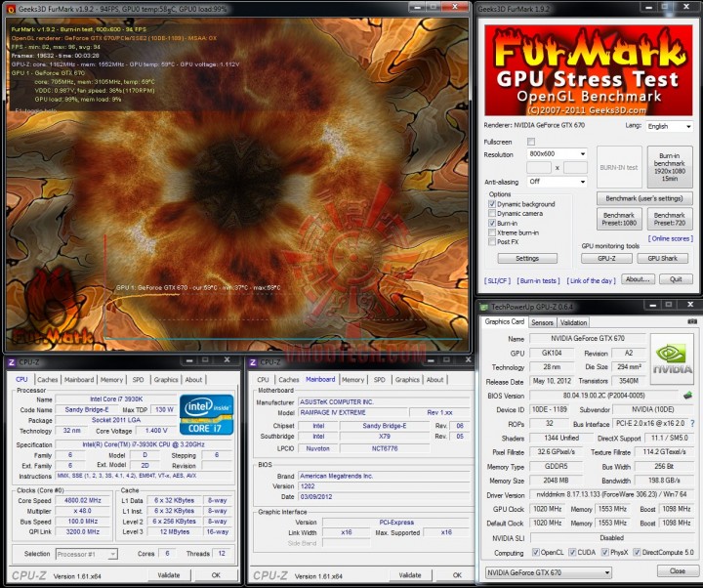Click the FurMark title bar app icon
Image resolution: width=703 pixels, height=588 pixels.
click(11, 8)
